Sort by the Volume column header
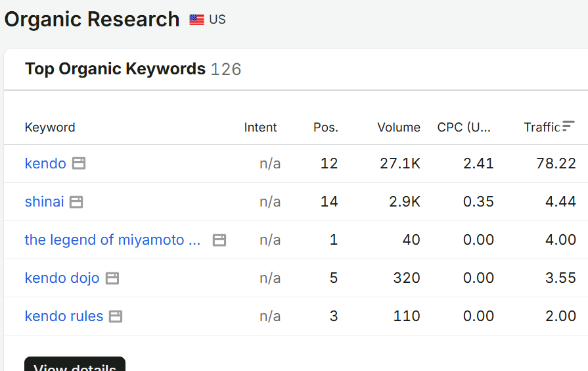The height and width of the screenshot is (371, 588). 399,128
